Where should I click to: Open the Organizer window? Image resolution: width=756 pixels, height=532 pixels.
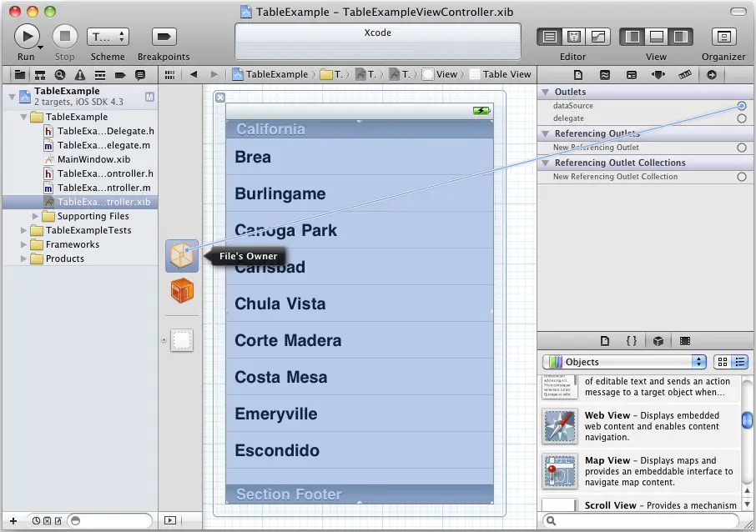(723, 37)
